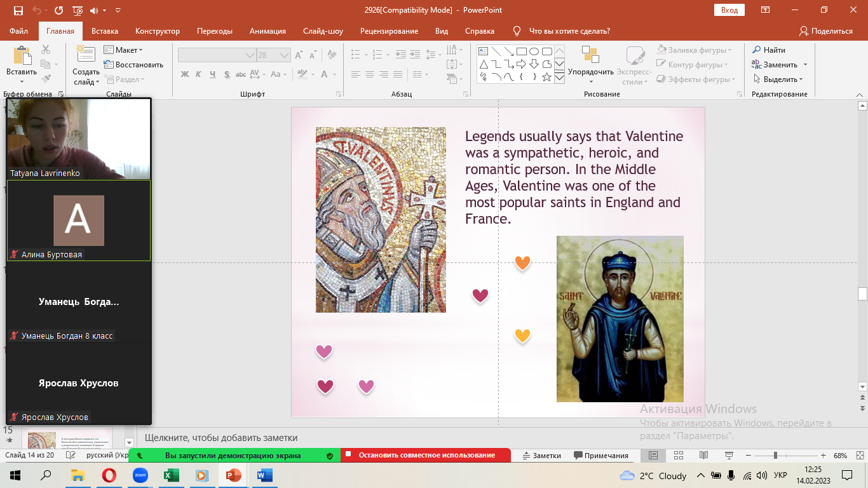Image resolution: width=868 pixels, height=488 pixels.
Task: Click the Поделиться share button
Action: [x=826, y=30]
